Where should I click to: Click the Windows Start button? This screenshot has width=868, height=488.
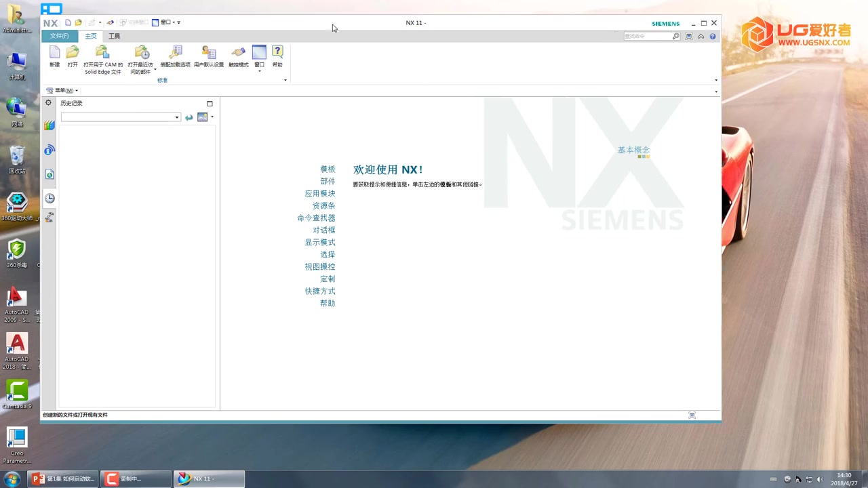(x=12, y=479)
